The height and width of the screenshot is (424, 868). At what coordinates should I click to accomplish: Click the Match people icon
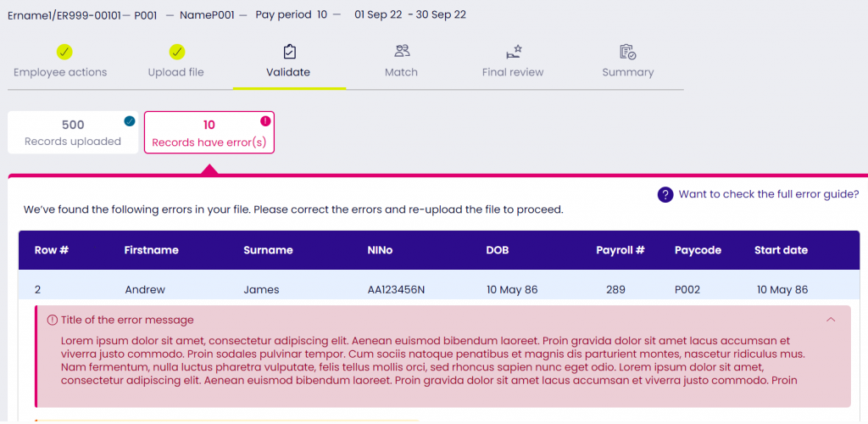pyautogui.click(x=402, y=52)
